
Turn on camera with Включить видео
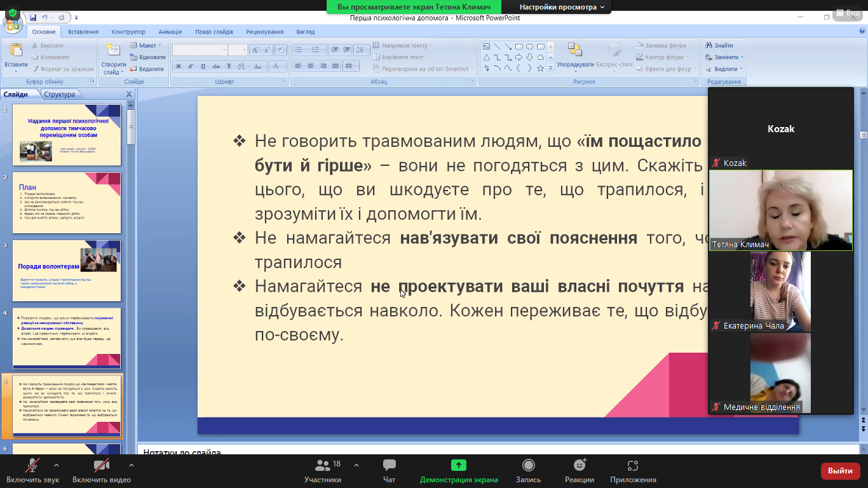coord(101,466)
